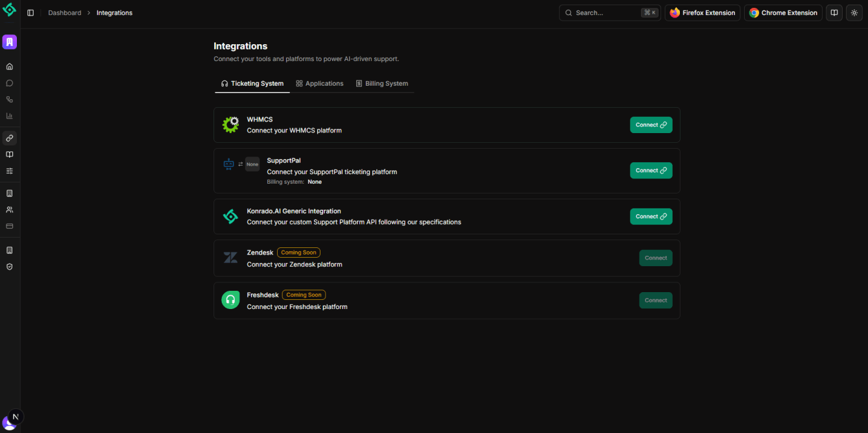
Task: Click the Freshdesk Coming Soon badge
Action: coord(304,295)
